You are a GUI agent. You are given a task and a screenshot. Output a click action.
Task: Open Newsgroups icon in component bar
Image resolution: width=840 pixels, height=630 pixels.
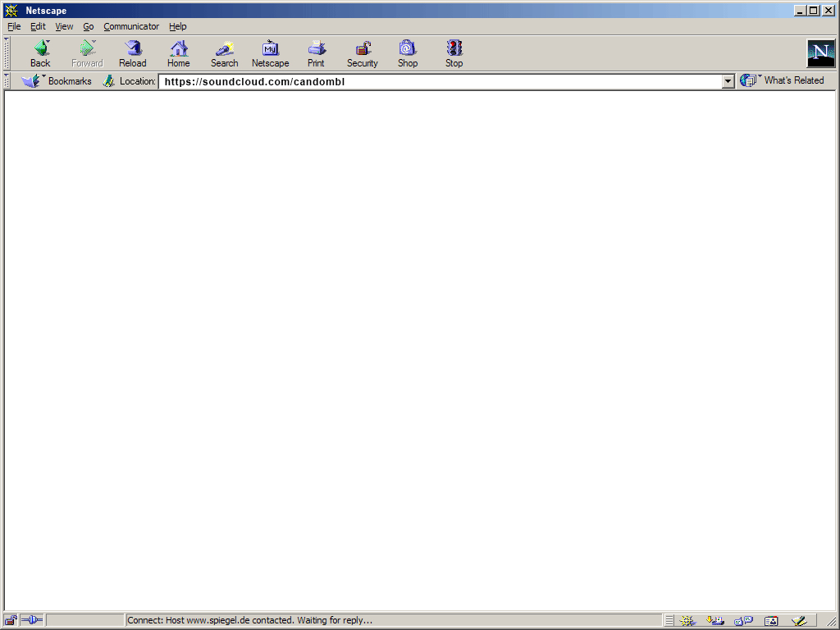743,620
